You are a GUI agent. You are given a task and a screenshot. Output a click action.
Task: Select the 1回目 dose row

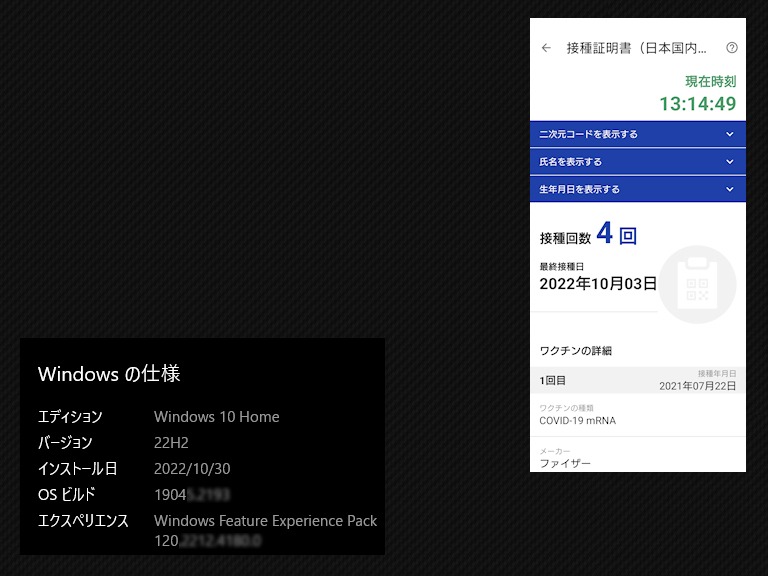[x=638, y=380]
